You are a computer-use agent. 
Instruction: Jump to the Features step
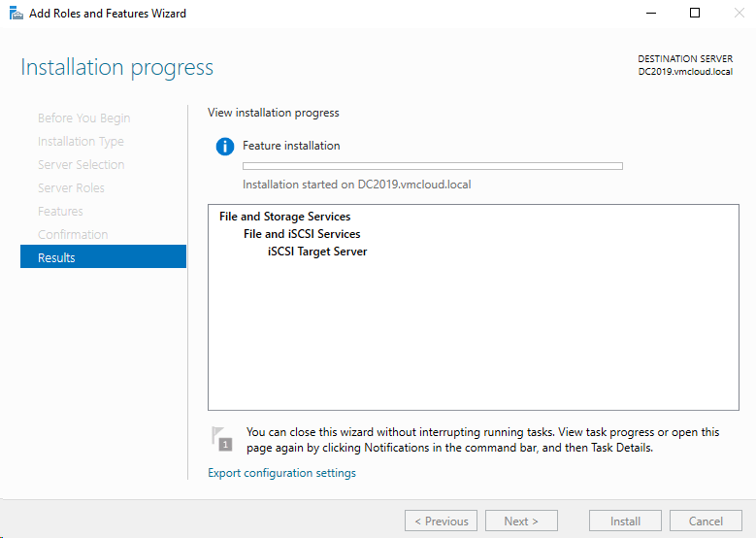point(60,212)
